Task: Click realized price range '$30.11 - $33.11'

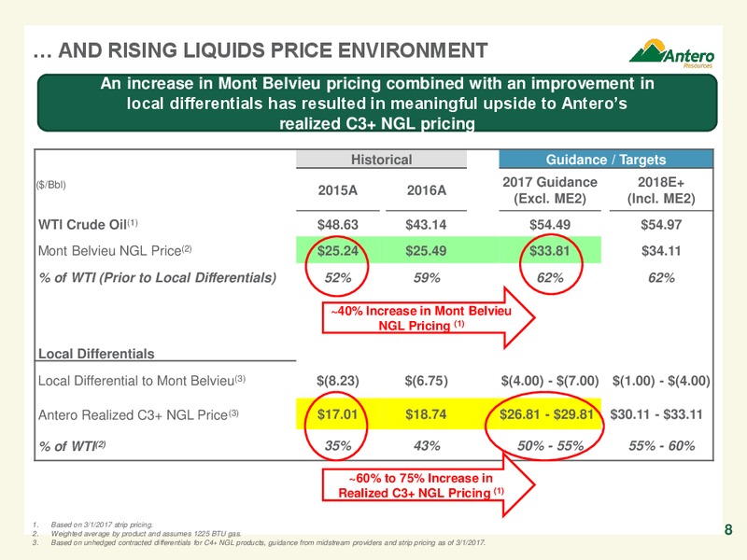Action: coord(656,414)
